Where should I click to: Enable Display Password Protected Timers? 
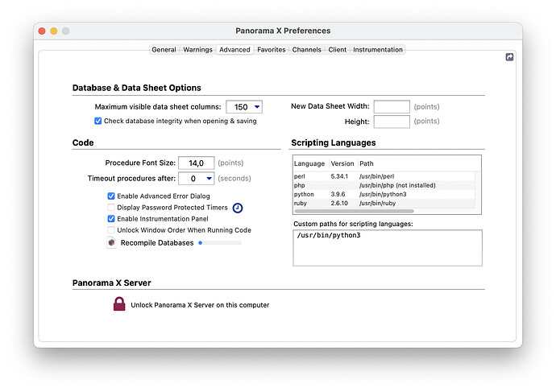tap(111, 208)
